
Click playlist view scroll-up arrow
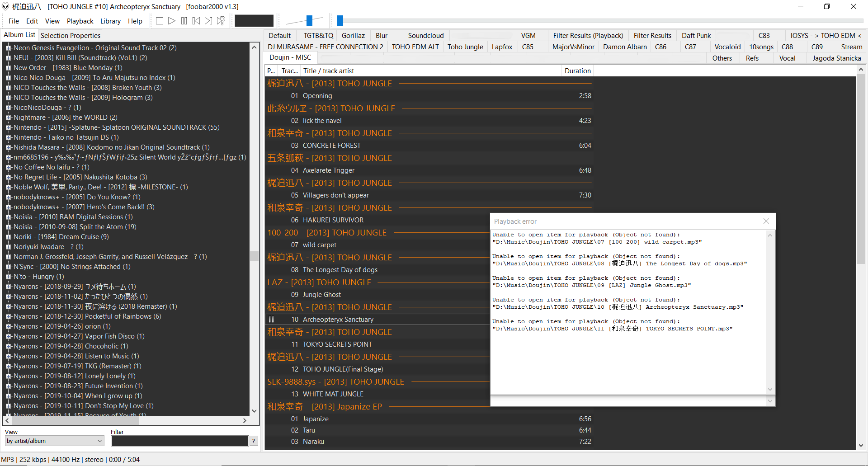[x=861, y=70]
